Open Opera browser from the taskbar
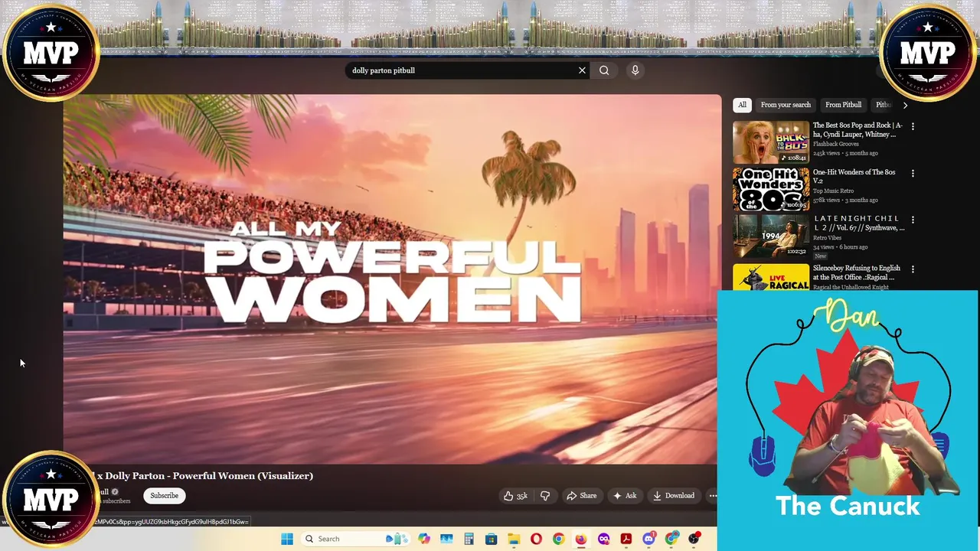The width and height of the screenshot is (980, 551). 536,539
